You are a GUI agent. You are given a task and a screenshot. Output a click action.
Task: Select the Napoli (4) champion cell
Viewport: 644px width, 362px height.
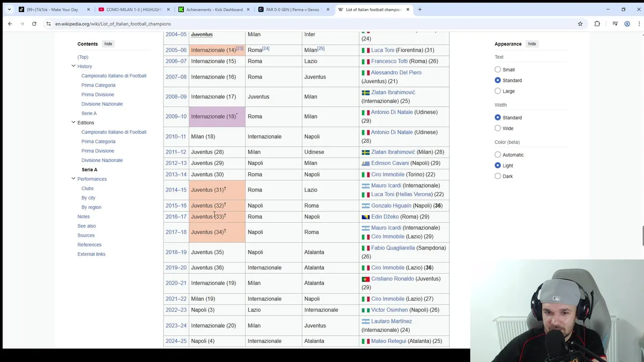click(217, 341)
